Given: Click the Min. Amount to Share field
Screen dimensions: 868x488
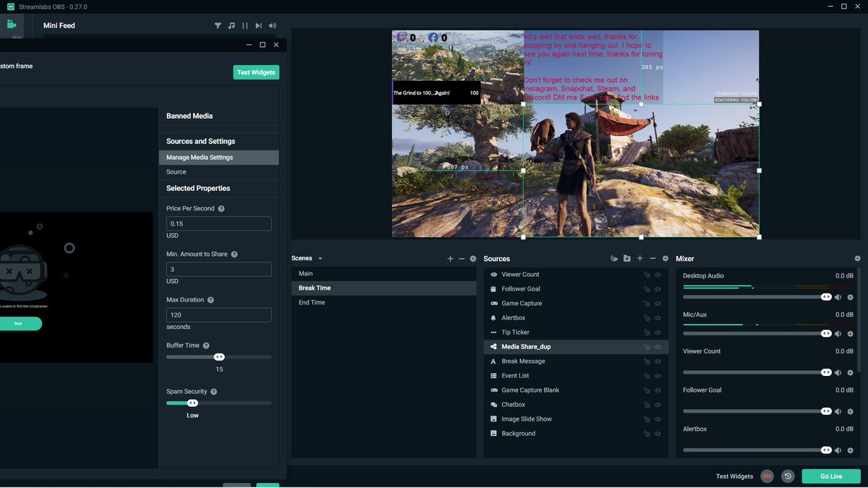Looking at the screenshot, I should tap(219, 269).
